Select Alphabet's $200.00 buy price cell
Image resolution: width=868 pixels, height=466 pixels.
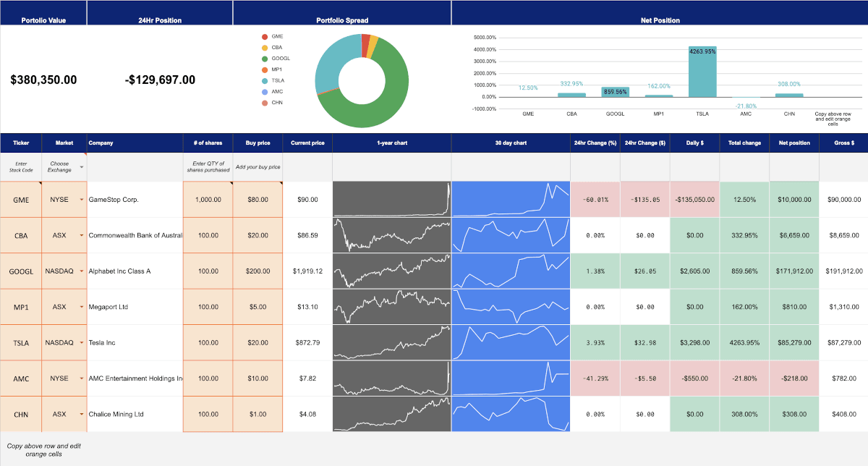click(x=257, y=271)
